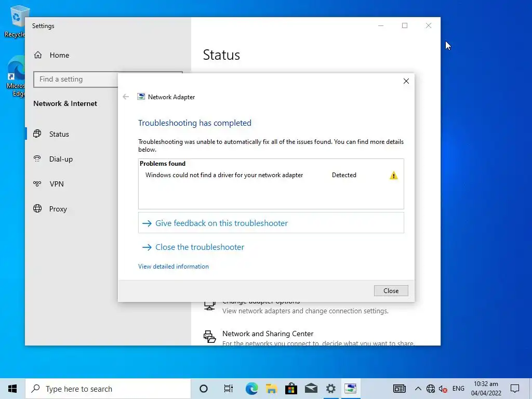The image size is (532, 399).
Task: Click the muted volume tray icon
Action: (443, 389)
